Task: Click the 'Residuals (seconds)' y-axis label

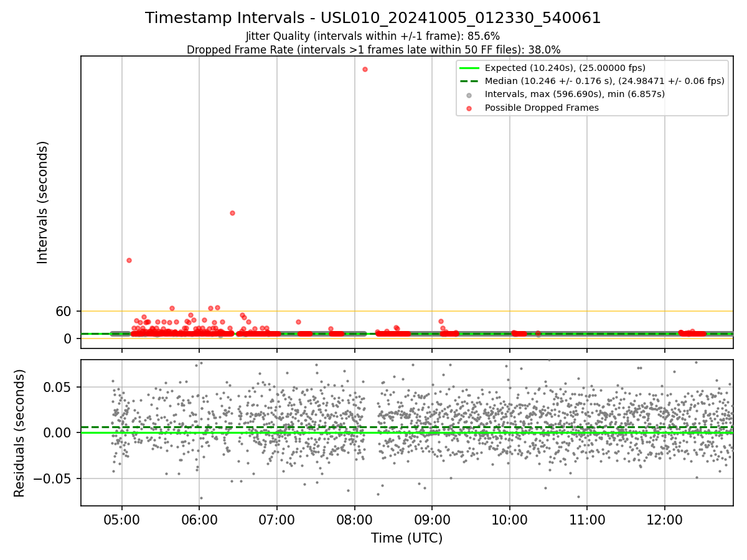Action: 20,433
